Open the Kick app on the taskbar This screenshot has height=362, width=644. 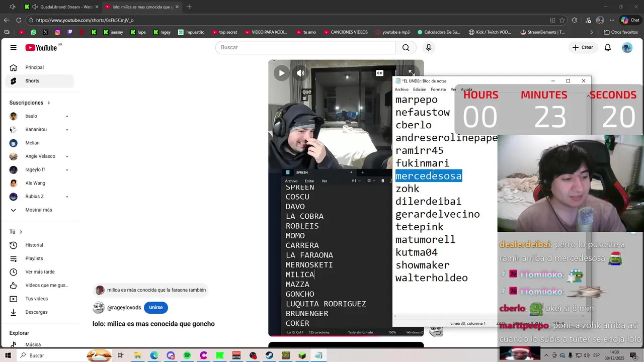(x=220, y=355)
